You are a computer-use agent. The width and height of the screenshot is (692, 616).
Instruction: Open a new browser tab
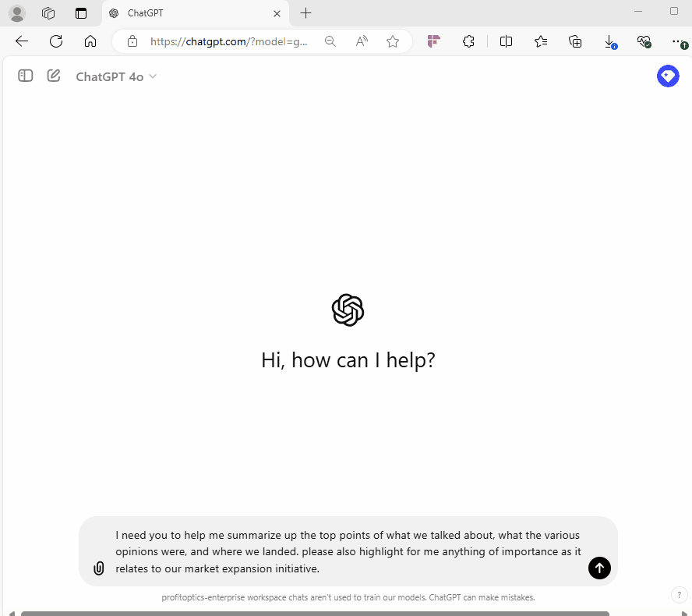[x=305, y=13]
